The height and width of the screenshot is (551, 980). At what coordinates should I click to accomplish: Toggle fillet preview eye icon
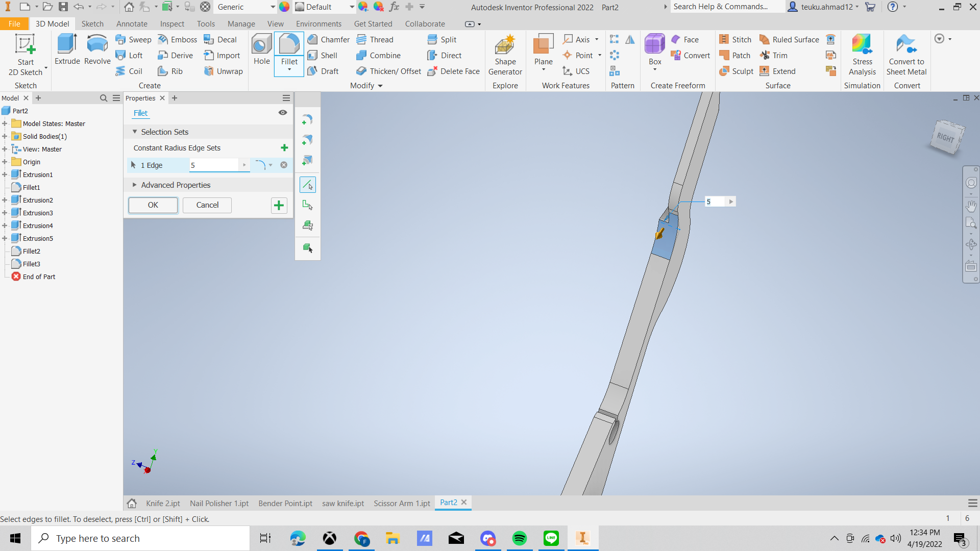coord(282,113)
